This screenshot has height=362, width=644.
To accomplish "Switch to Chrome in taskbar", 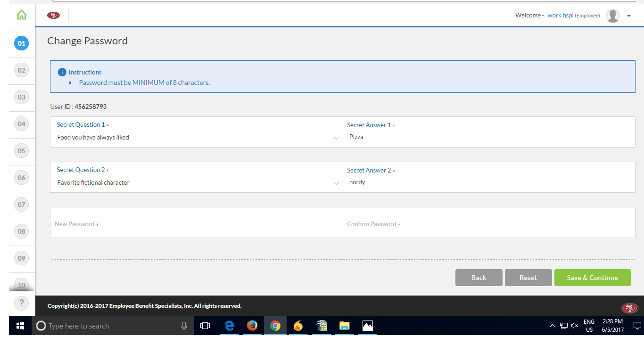I will coord(275,326).
